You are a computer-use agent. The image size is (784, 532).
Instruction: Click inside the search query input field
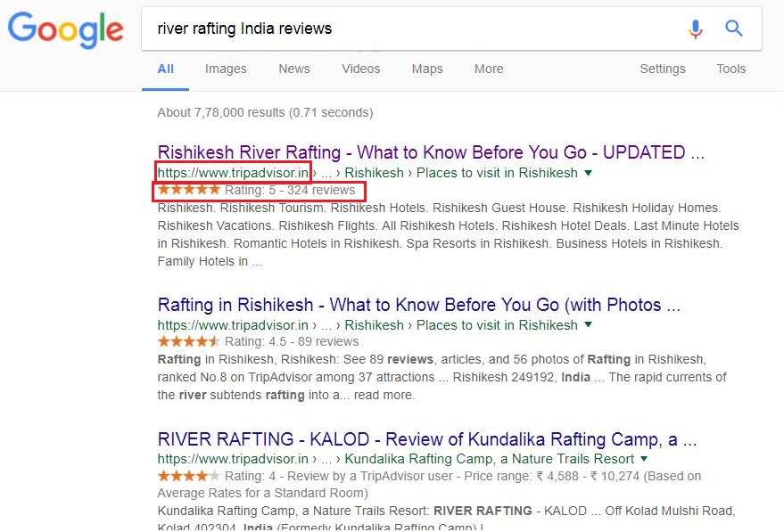point(401,29)
